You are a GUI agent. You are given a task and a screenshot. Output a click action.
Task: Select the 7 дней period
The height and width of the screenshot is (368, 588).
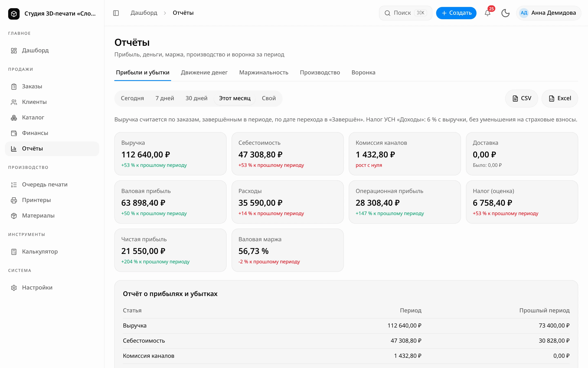(165, 98)
